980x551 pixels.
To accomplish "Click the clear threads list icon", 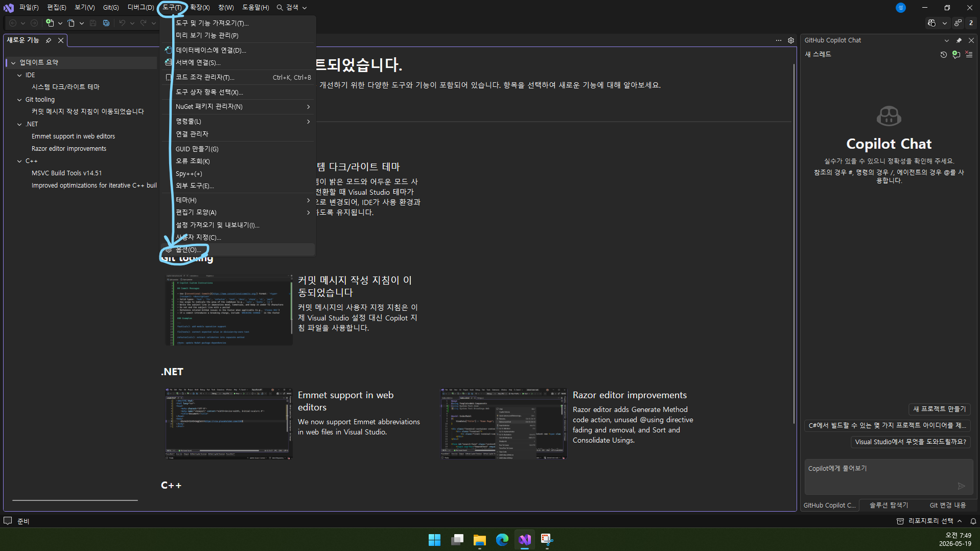I will pyautogui.click(x=969, y=55).
